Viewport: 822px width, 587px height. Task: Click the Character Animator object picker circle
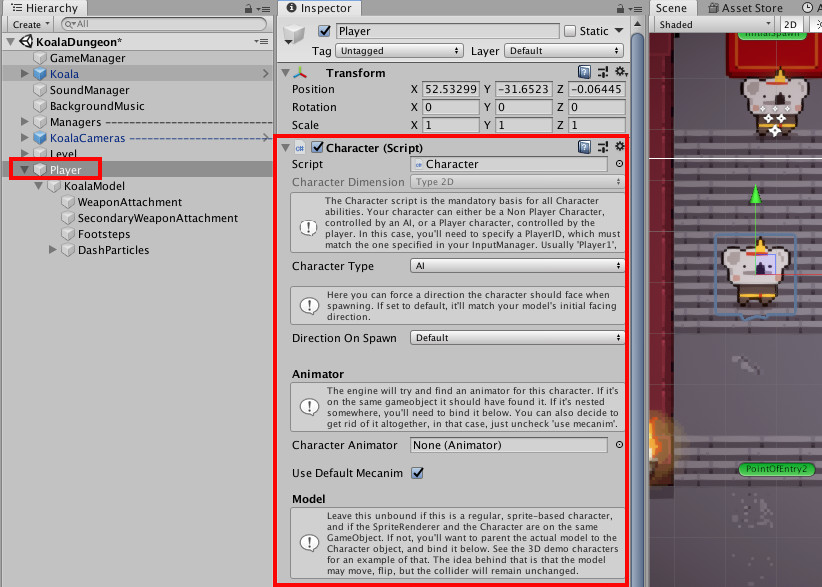619,445
